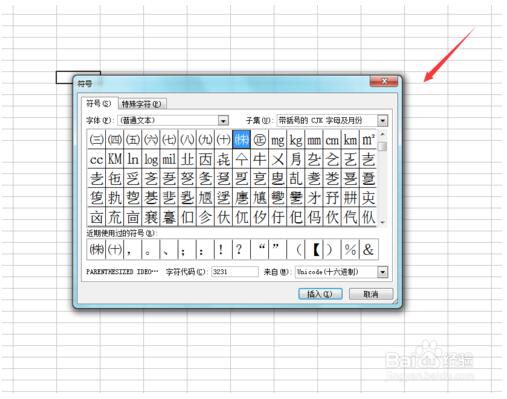
Task: Select the parenthesized 三 symbol
Action: click(96, 139)
